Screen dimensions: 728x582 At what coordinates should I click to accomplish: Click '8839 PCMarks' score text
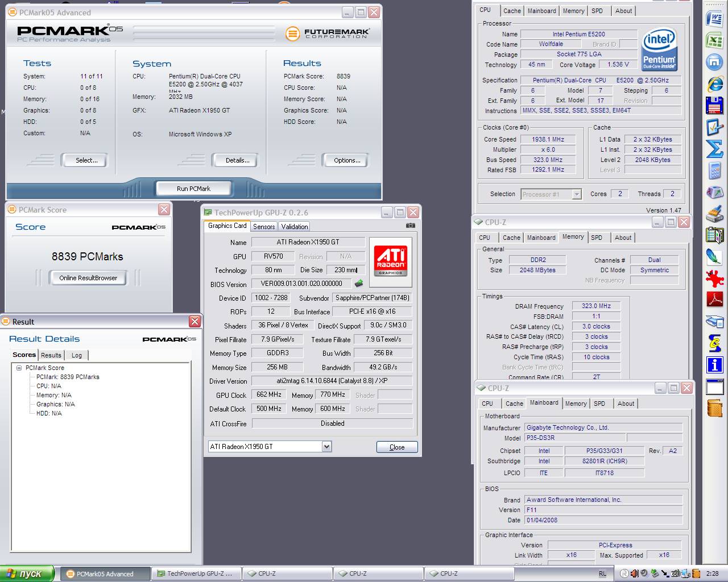[87, 256]
